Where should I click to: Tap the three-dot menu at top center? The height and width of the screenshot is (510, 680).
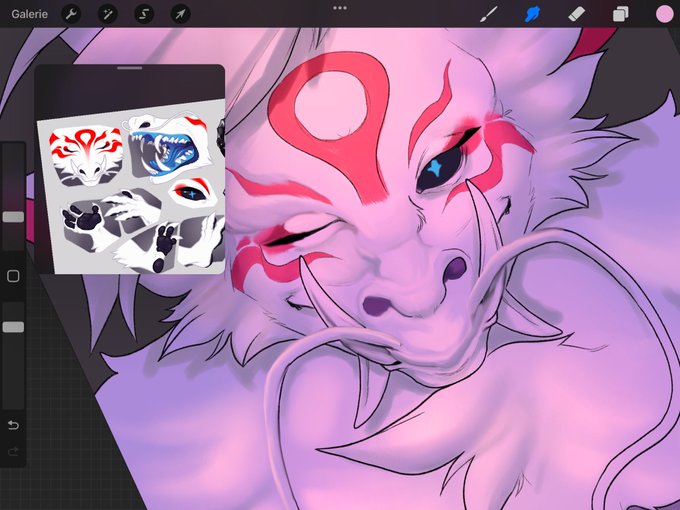(x=340, y=8)
